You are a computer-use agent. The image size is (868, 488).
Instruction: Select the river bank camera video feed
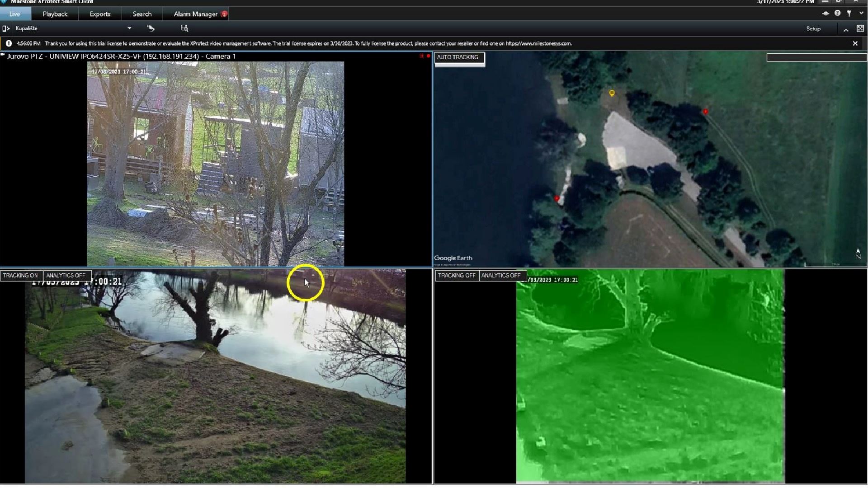[x=215, y=376]
